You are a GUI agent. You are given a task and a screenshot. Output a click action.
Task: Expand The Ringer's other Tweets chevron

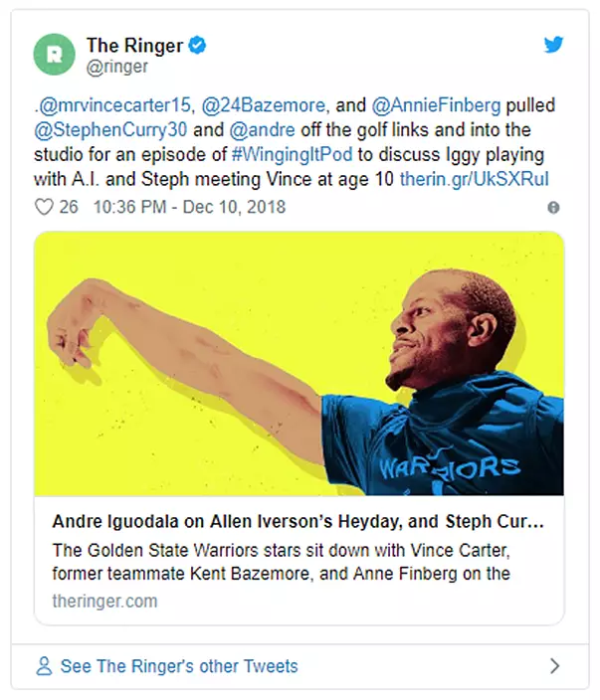click(554, 666)
